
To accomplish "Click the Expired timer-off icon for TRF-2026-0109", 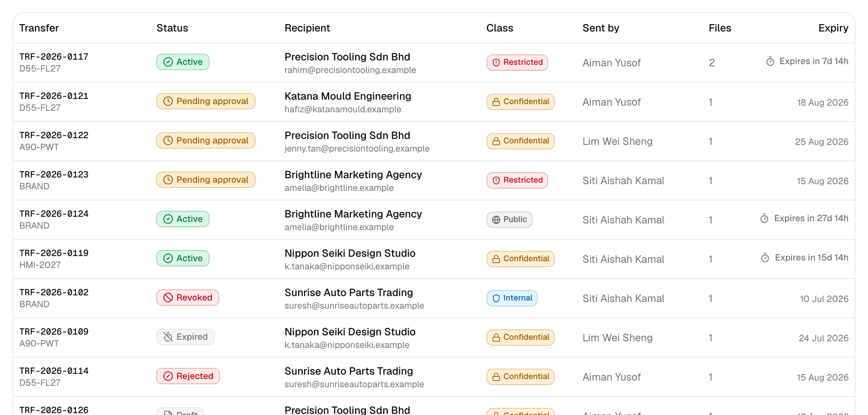I will click(168, 337).
